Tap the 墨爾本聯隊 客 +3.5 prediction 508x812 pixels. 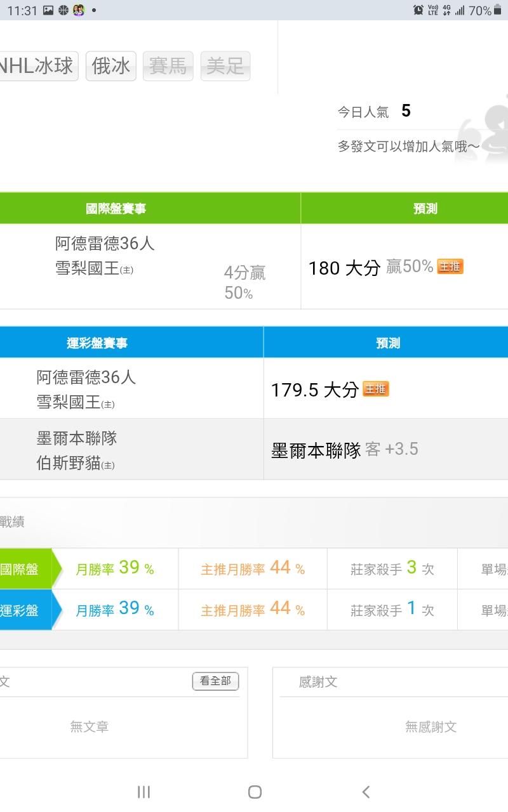click(345, 450)
